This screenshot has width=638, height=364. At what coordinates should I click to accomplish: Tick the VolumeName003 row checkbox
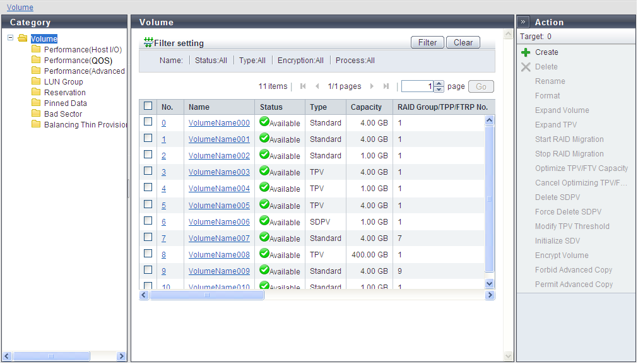(148, 171)
